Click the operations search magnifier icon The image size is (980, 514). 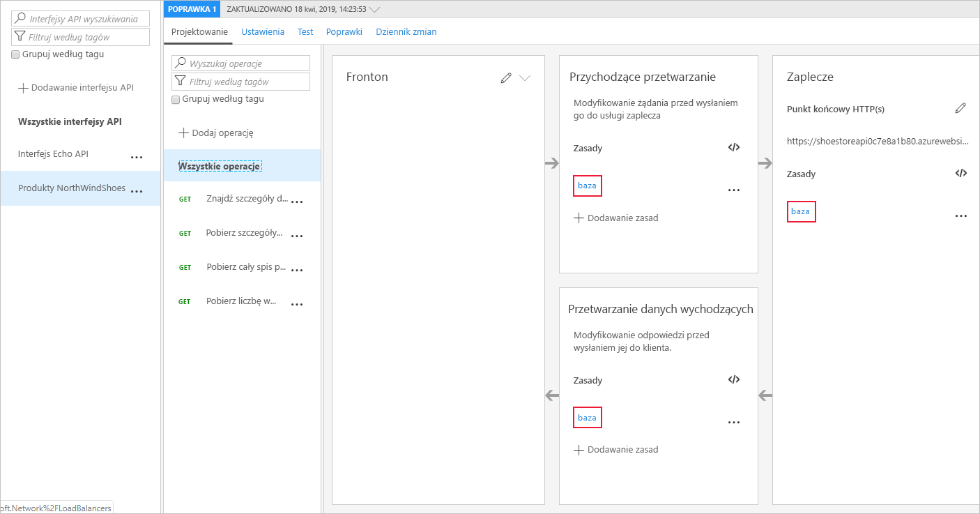click(x=181, y=63)
